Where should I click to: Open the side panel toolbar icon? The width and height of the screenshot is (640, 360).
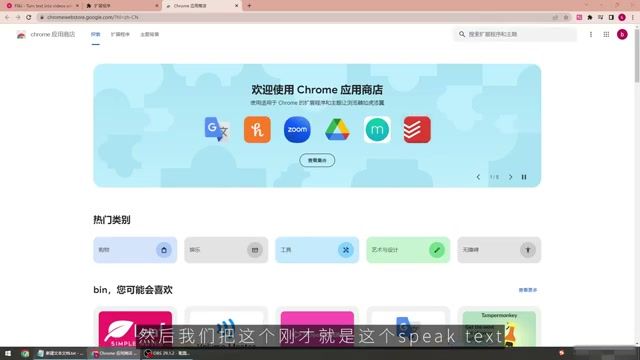pyautogui.click(x=611, y=17)
